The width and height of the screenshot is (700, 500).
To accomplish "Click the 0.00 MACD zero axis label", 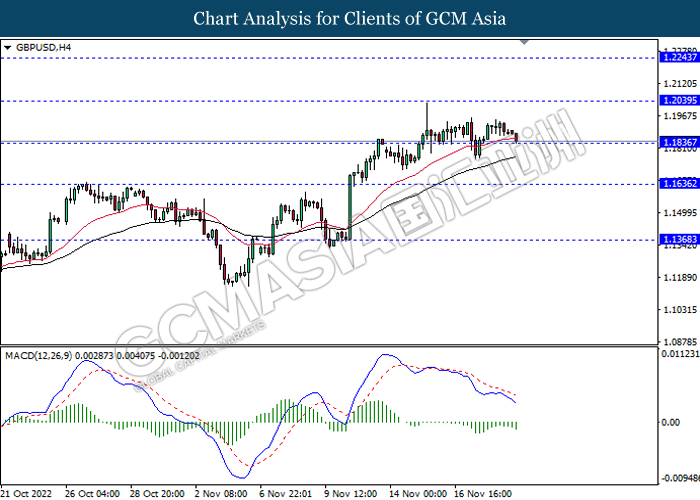I will (671, 422).
